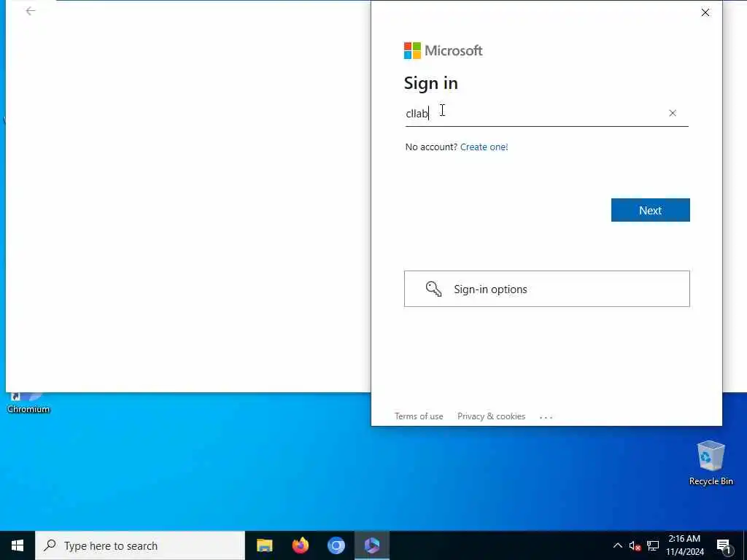Screen dimensions: 747x560
Task: Click the Next button
Action: tap(650, 210)
